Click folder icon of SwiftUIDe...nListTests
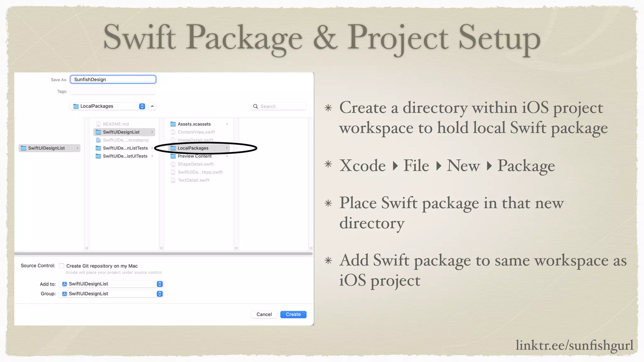Viewport: 644px width, 362px height. 98,148
